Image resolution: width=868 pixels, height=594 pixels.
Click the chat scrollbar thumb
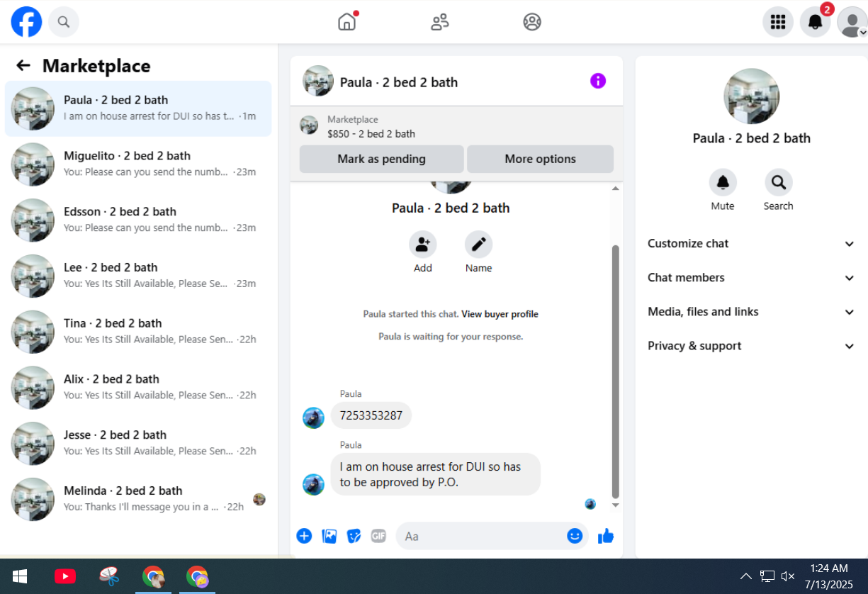click(615, 371)
